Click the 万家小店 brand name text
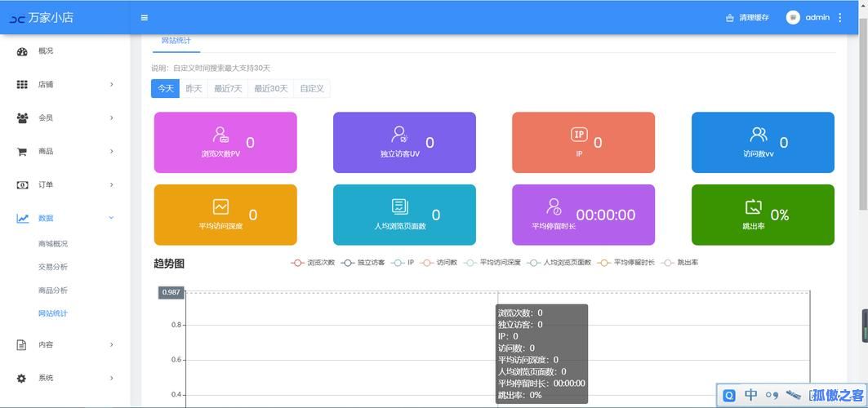This screenshot has width=868, height=408. coord(51,18)
